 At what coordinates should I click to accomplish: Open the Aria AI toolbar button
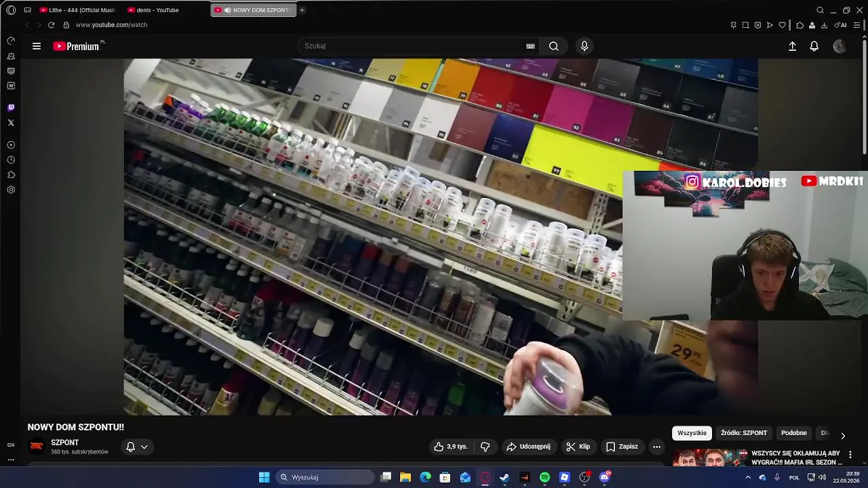[841, 25]
